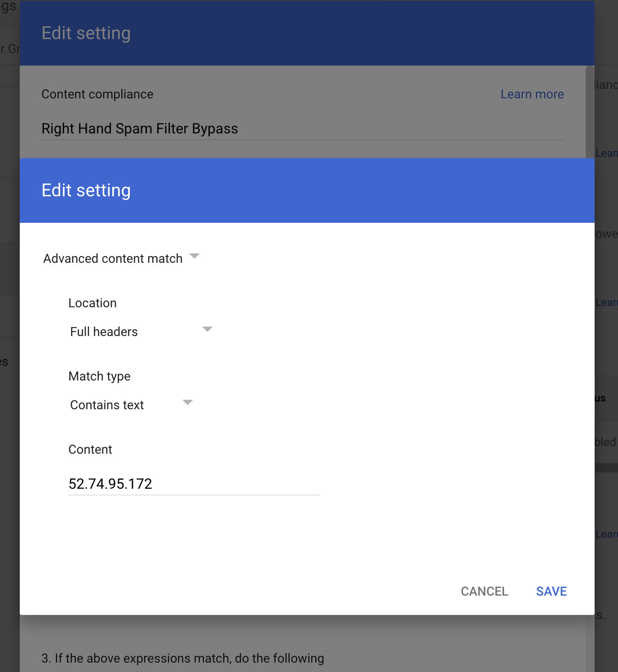Click the background dialog's vertical scrollbar

pos(590,112)
